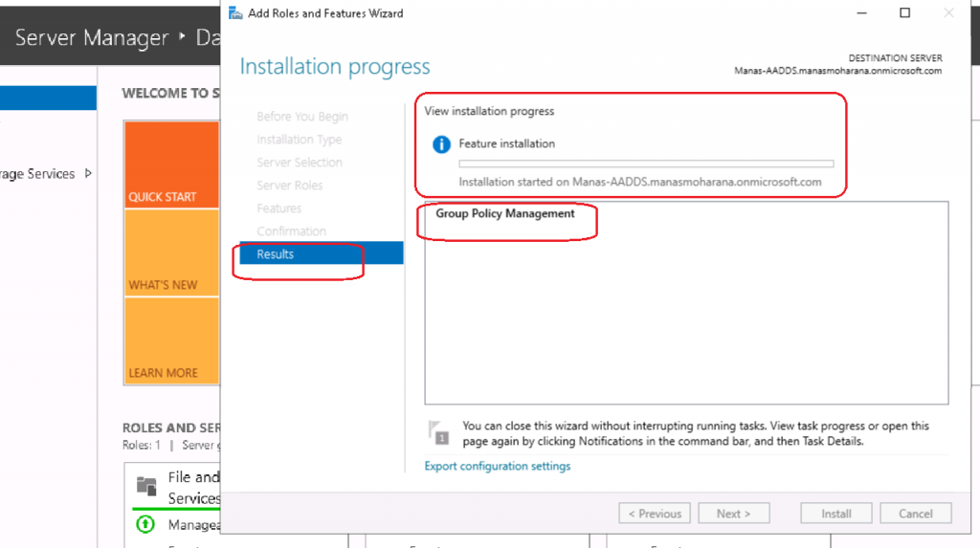Click the File and Storage Services icon
This screenshot has width=980, height=548.
click(x=145, y=486)
